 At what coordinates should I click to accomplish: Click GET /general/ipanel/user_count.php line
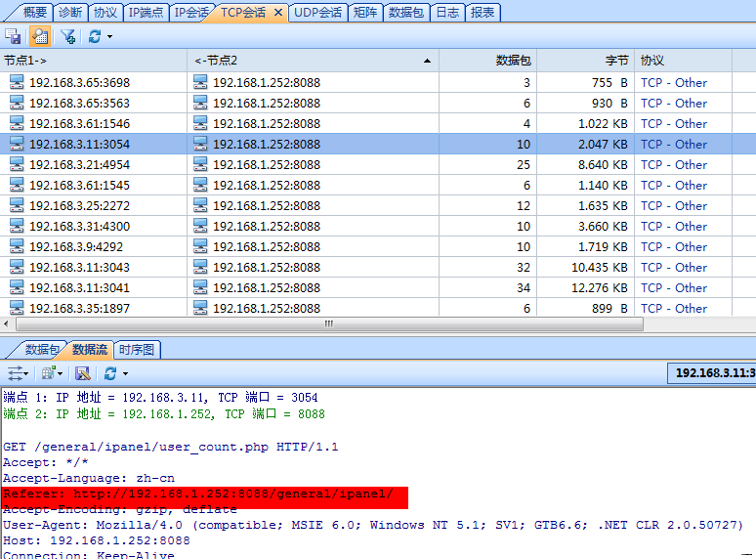171,447
